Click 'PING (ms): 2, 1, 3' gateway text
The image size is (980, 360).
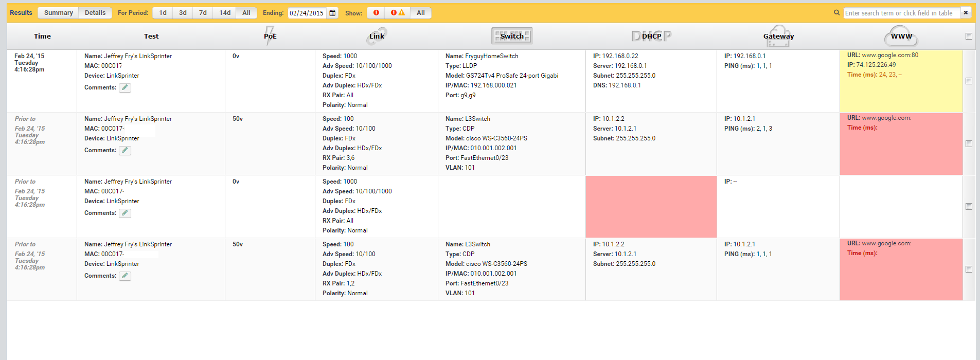click(748, 129)
